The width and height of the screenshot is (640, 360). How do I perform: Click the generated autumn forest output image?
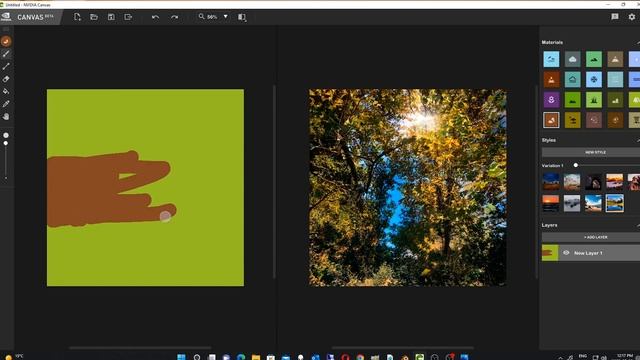pyautogui.click(x=407, y=187)
